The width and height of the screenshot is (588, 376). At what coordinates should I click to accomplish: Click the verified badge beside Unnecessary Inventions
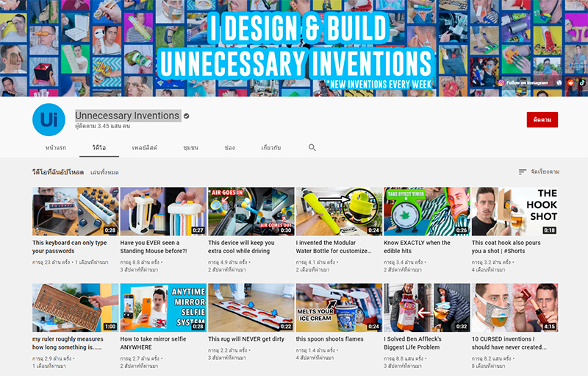pyautogui.click(x=187, y=116)
